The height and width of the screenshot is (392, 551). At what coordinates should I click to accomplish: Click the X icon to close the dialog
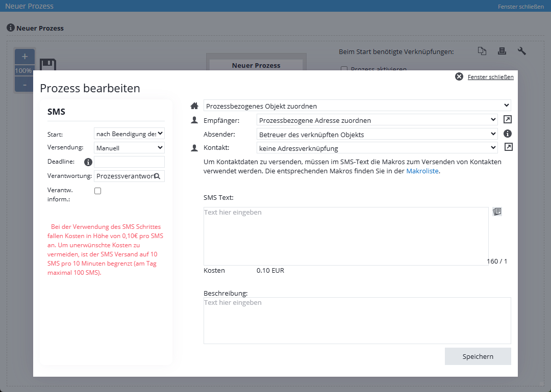[459, 76]
